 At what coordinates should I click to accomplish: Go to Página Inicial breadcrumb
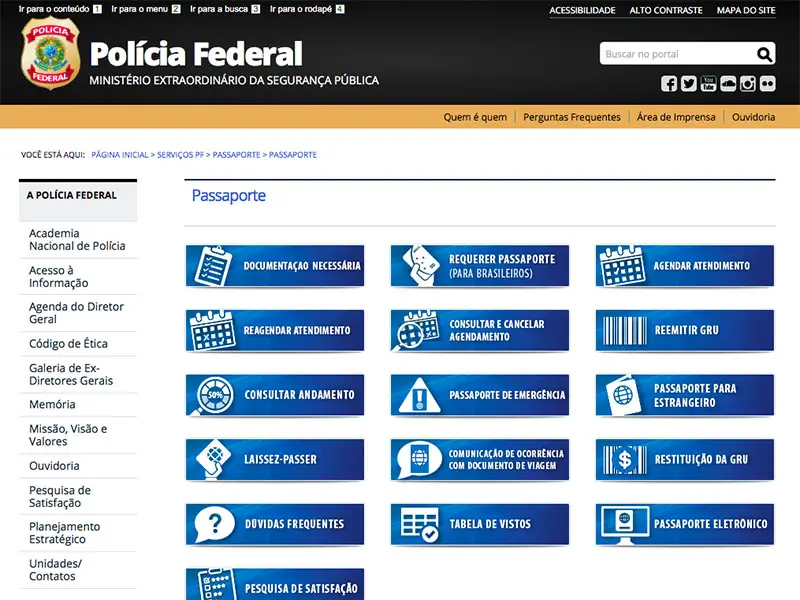pos(119,155)
